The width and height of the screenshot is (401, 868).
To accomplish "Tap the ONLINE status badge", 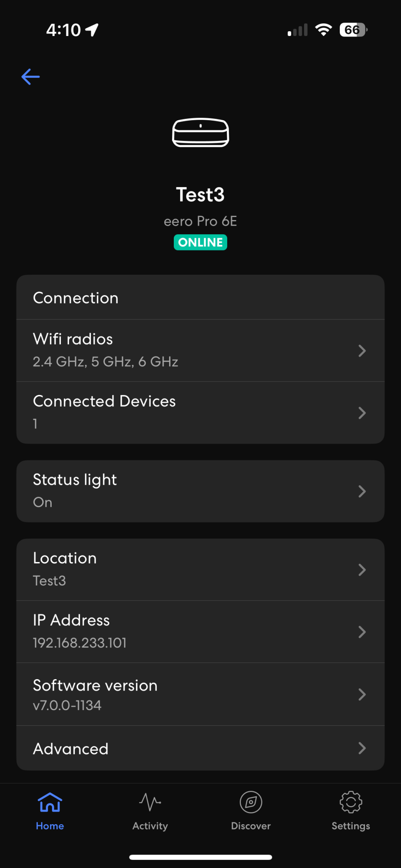I will pyautogui.click(x=200, y=242).
